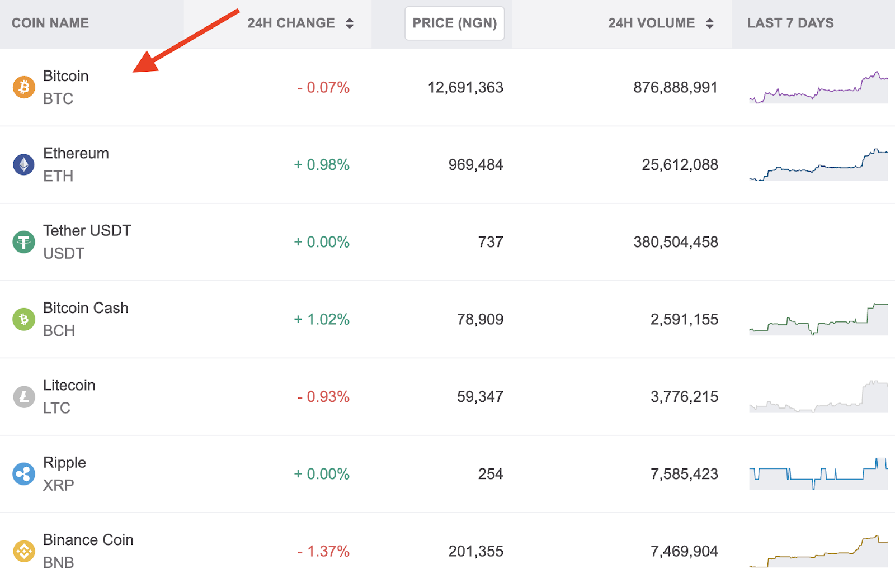Open the Bitcoin Cash coin name
The image size is (895, 588).
pyautogui.click(x=86, y=308)
